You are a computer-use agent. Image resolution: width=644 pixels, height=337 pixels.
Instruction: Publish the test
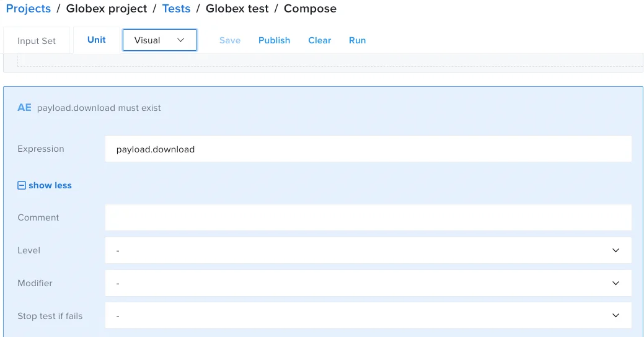(275, 40)
